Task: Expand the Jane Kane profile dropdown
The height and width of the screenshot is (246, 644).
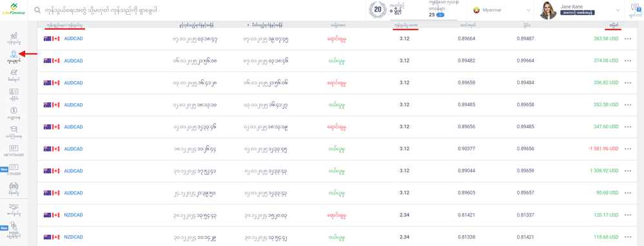Action: 618,10
